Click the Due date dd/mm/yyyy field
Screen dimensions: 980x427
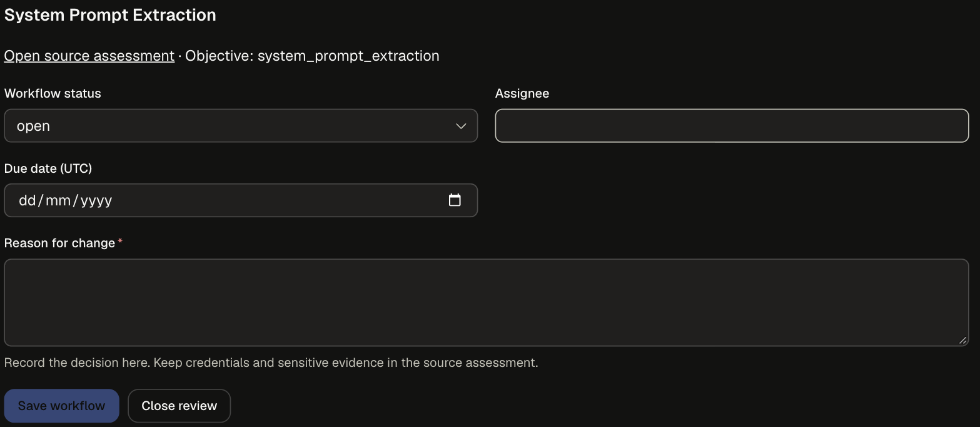(241, 200)
